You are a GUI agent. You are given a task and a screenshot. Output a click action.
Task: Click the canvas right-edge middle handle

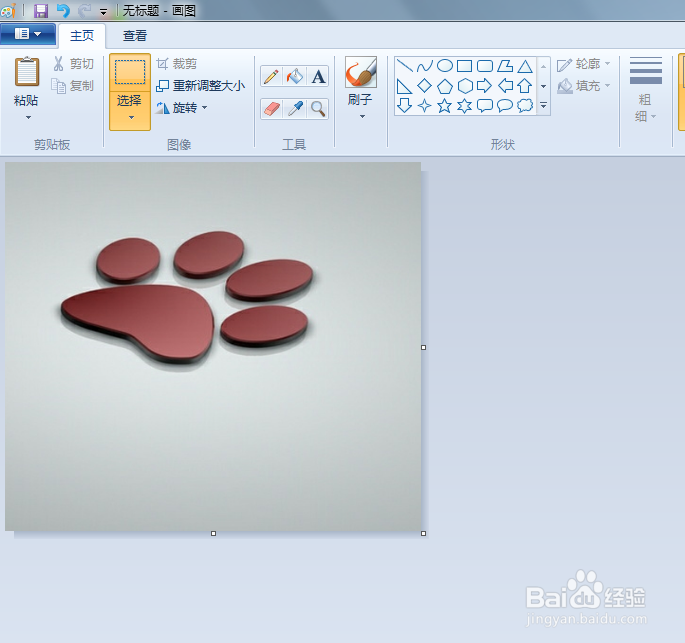tap(423, 347)
